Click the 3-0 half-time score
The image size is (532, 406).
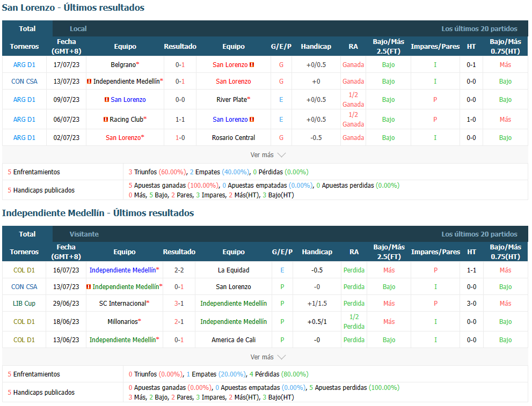tap(471, 304)
